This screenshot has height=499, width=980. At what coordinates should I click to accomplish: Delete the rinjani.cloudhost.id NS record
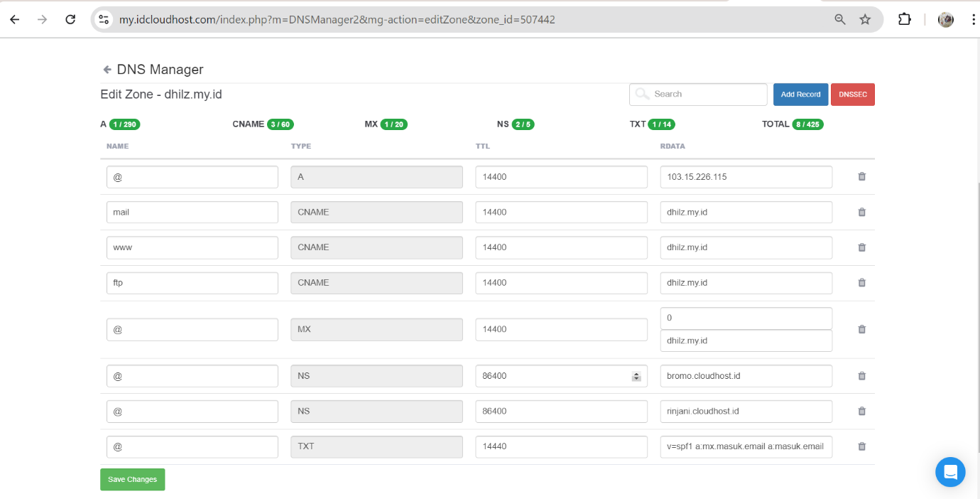tap(862, 411)
